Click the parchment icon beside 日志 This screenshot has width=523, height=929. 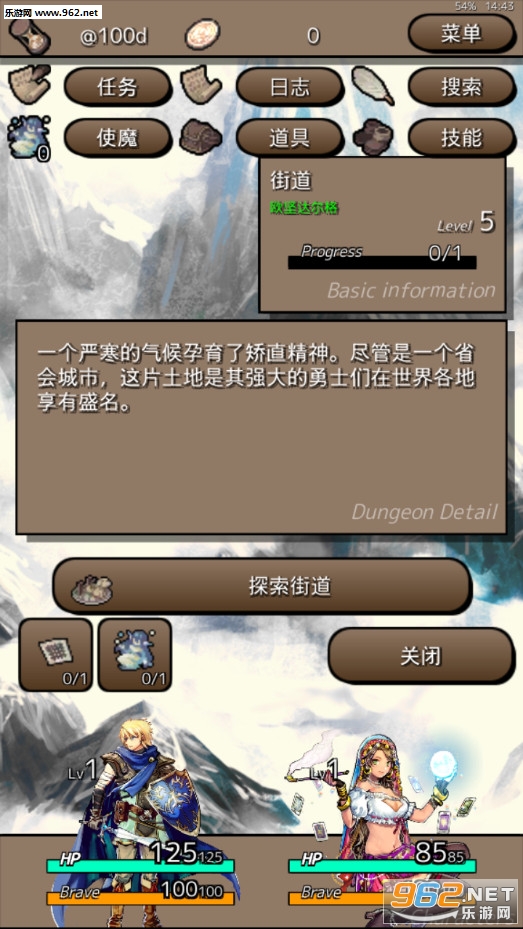pyautogui.click(x=201, y=87)
